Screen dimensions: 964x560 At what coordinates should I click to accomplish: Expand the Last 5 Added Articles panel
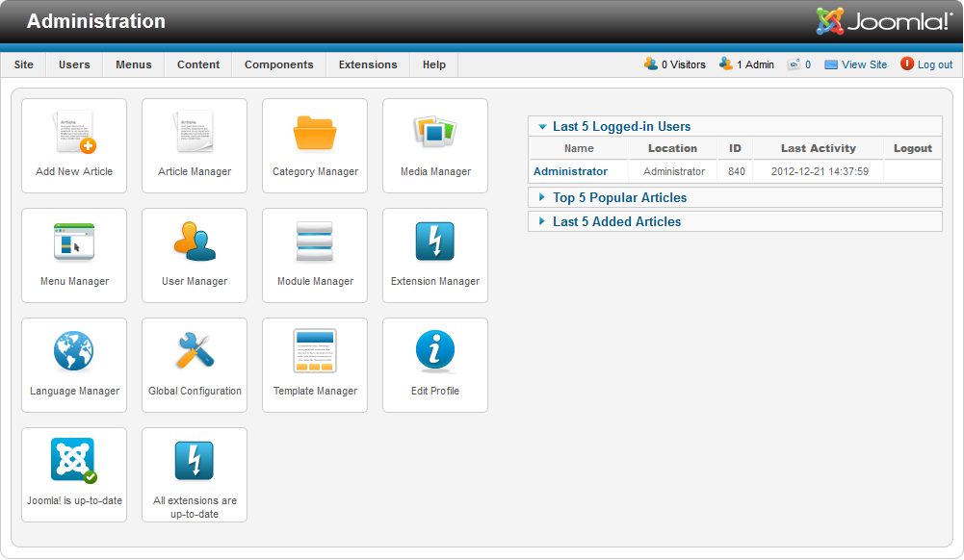pyautogui.click(x=616, y=221)
